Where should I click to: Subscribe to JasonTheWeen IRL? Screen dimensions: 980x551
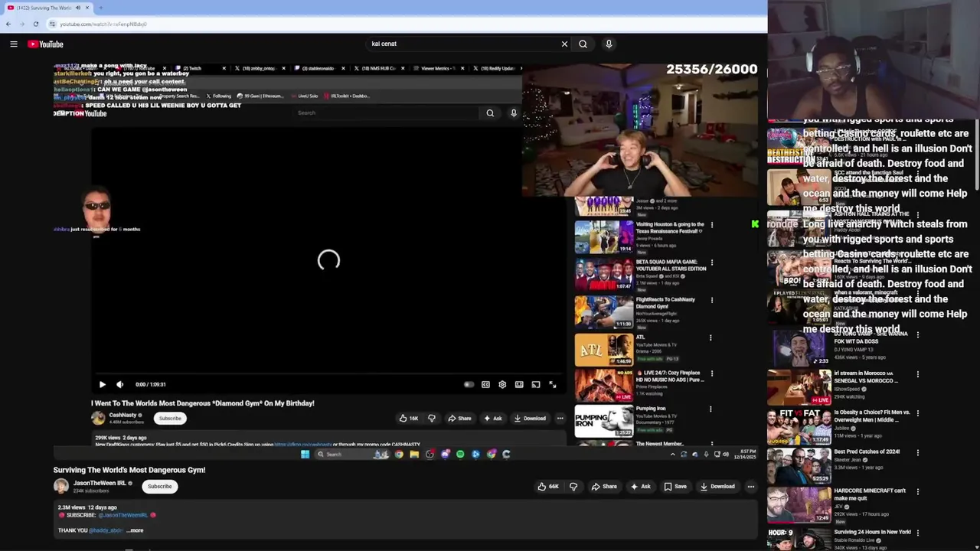point(160,487)
